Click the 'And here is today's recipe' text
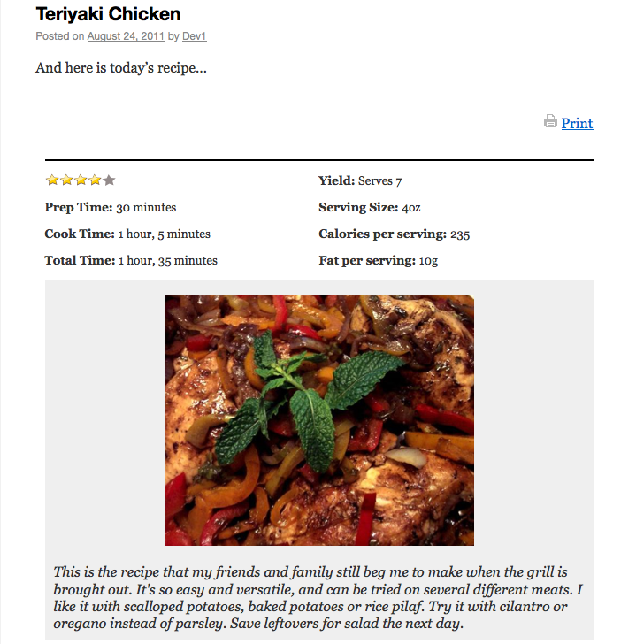 point(121,68)
